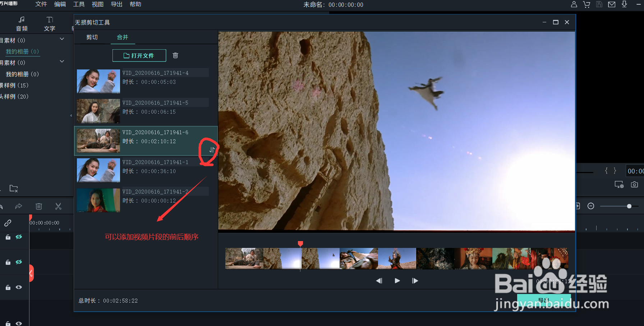This screenshot has height=326, width=644.
Task: Click duration text 00:02:10:12
Action: point(158,141)
